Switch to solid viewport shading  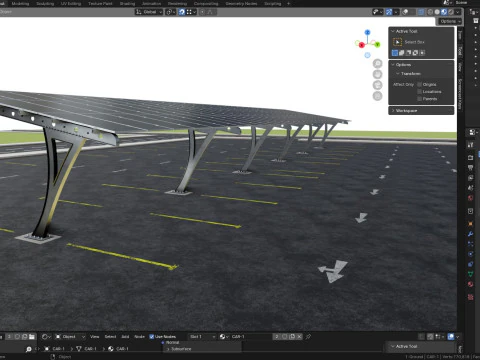tap(437, 12)
